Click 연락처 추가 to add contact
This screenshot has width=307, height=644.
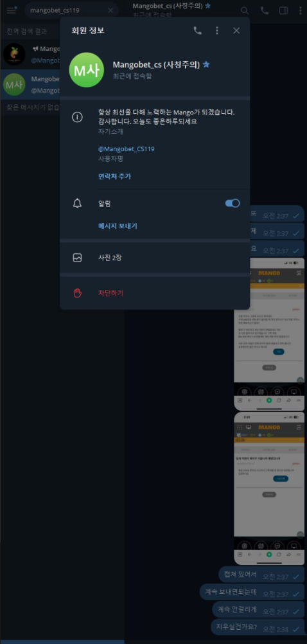tap(114, 176)
